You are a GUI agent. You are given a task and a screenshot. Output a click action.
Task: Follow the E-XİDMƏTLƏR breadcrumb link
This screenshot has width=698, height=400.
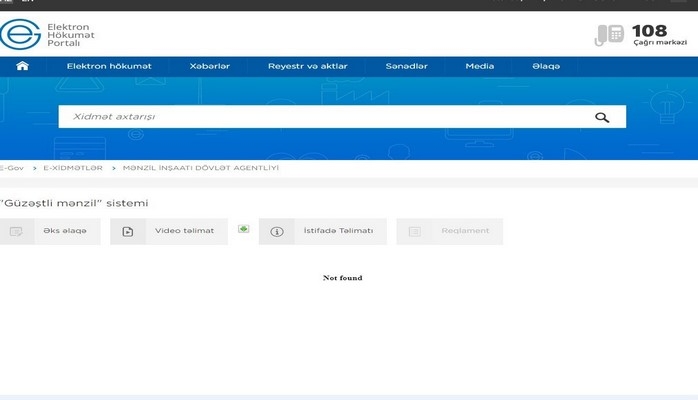[73, 168]
